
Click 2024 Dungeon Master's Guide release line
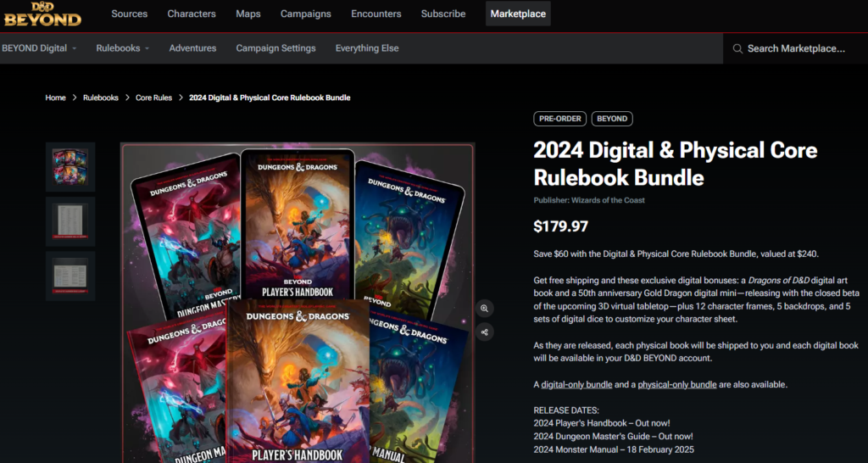[x=613, y=437]
